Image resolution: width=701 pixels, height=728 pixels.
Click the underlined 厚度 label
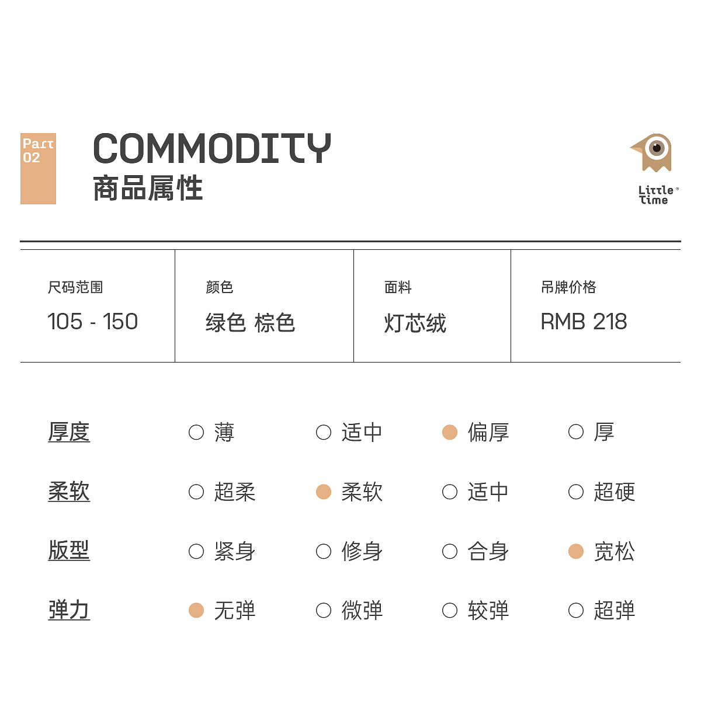(69, 432)
